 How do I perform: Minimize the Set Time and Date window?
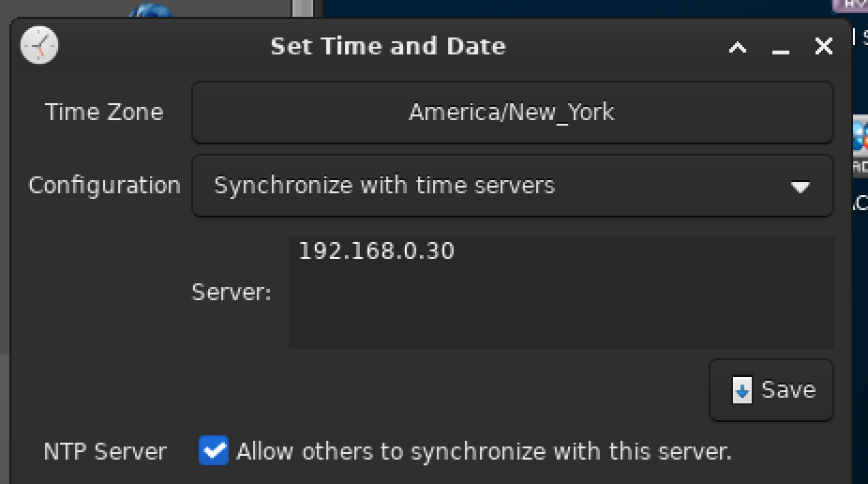click(x=781, y=47)
